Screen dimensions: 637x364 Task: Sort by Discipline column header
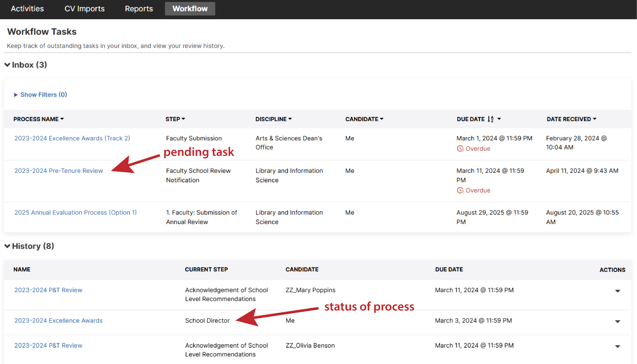[x=273, y=119]
